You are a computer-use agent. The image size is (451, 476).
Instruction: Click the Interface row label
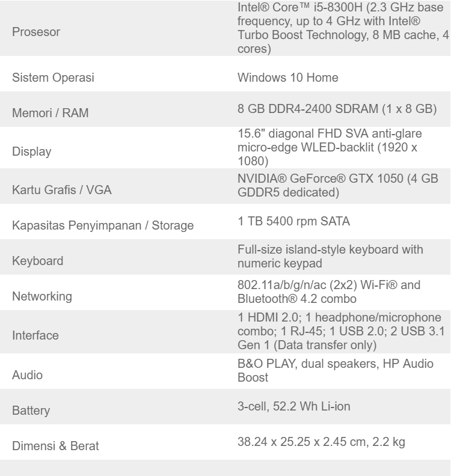tap(35, 335)
